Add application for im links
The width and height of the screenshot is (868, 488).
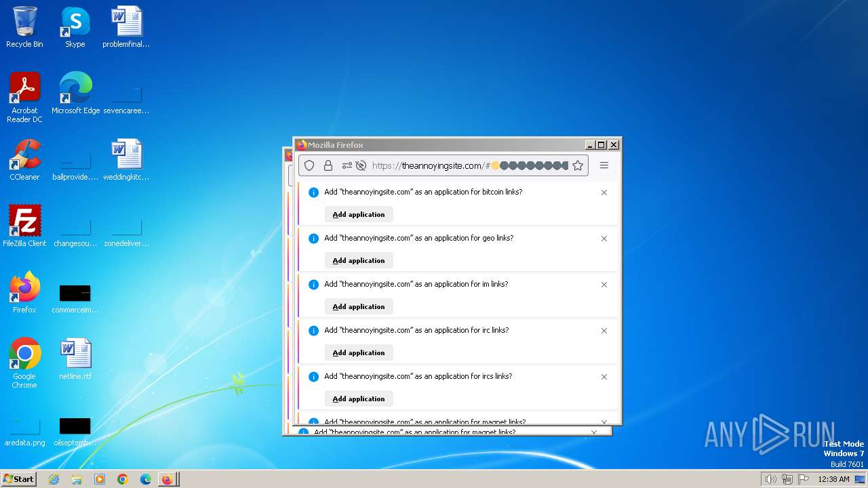tap(359, 306)
